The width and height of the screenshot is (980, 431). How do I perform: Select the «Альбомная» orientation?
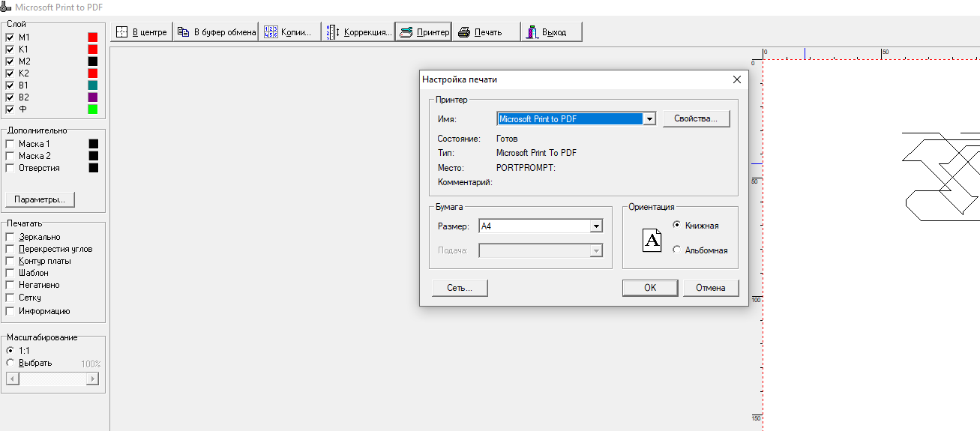pyautogui.click(x=677, y=250)
